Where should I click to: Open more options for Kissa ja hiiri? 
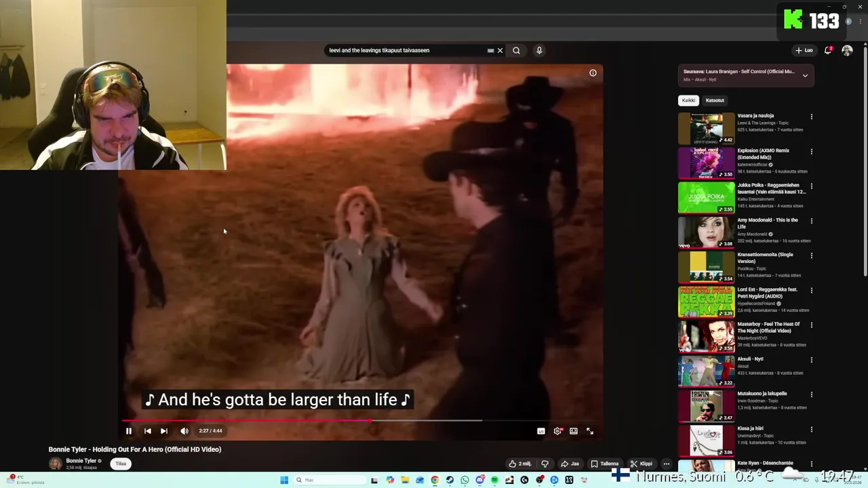[x=811, y=429]
